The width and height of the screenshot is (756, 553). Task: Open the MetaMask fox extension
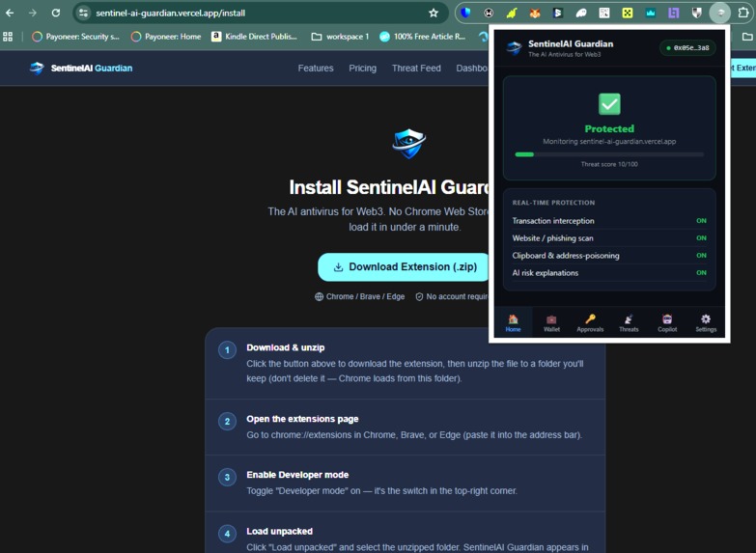[535, 13]
